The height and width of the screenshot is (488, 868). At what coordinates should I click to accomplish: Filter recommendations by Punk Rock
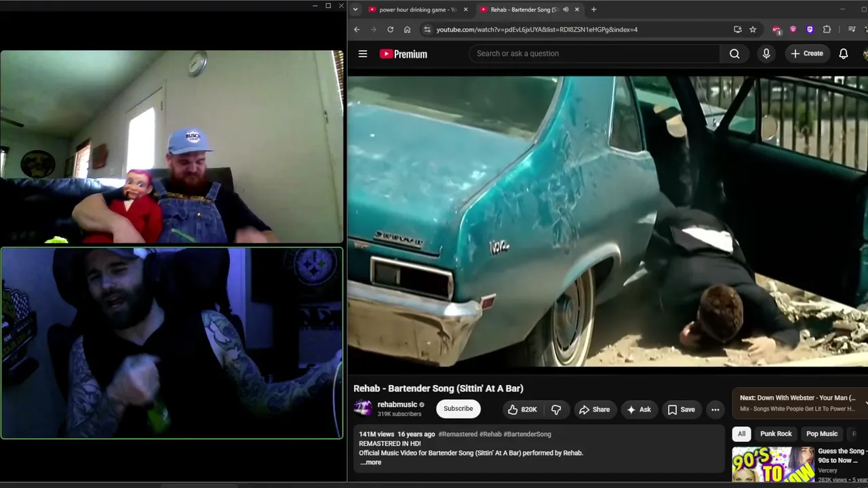click(776, 434)
